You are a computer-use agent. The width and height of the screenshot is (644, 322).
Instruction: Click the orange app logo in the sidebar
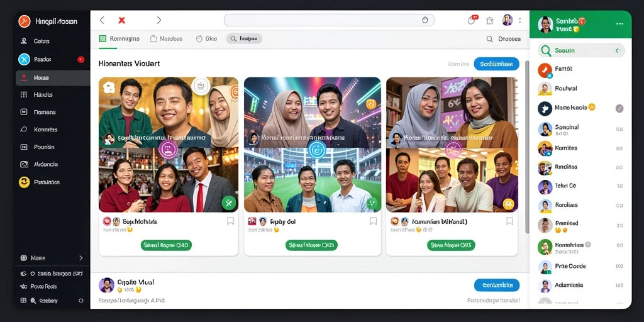point(25,21)
